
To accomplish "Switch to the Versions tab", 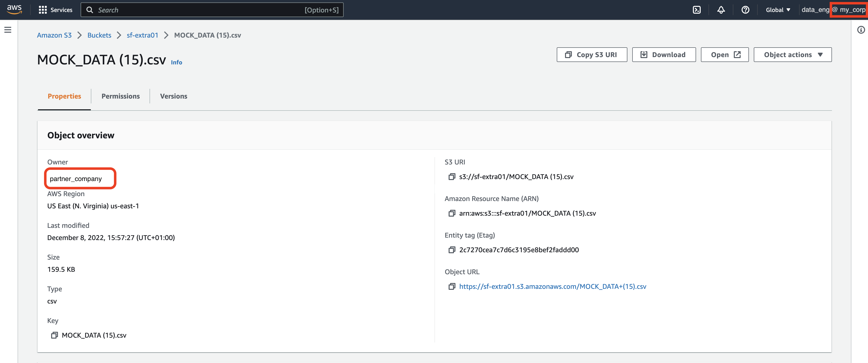I will point(174,96).
